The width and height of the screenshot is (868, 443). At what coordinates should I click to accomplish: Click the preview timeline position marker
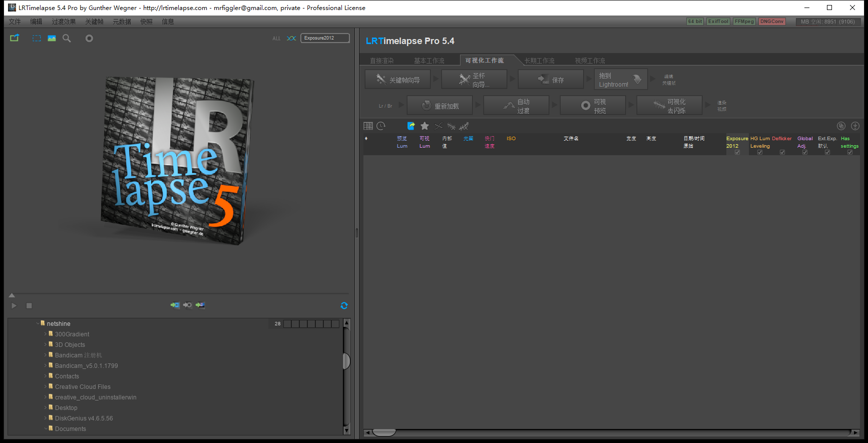tap(12, 295)
